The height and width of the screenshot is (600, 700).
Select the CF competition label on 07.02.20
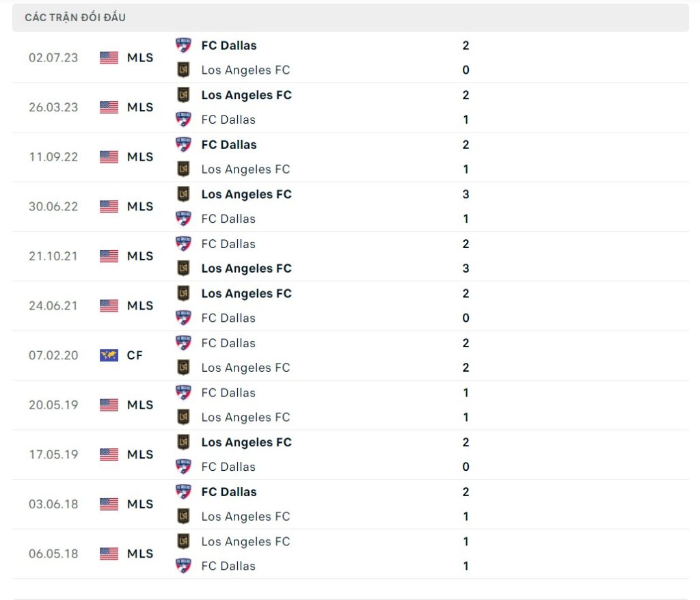[135, 355]
